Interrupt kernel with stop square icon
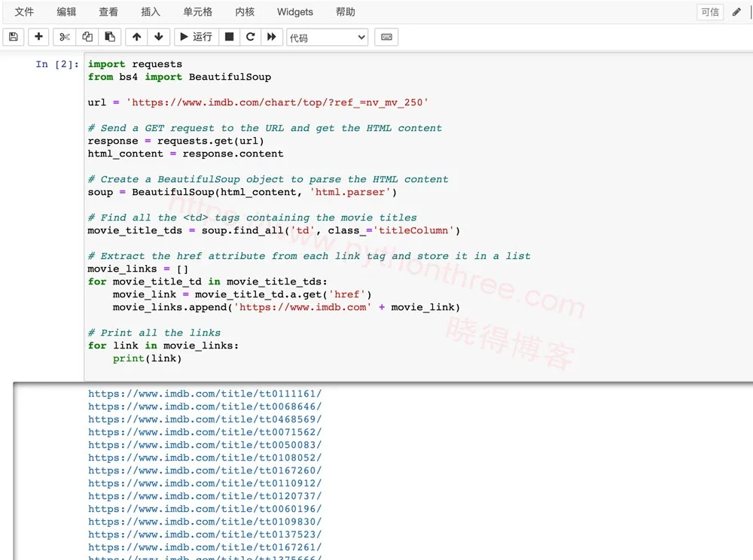This screenshot has height=560, width=753. pos(230,37)
